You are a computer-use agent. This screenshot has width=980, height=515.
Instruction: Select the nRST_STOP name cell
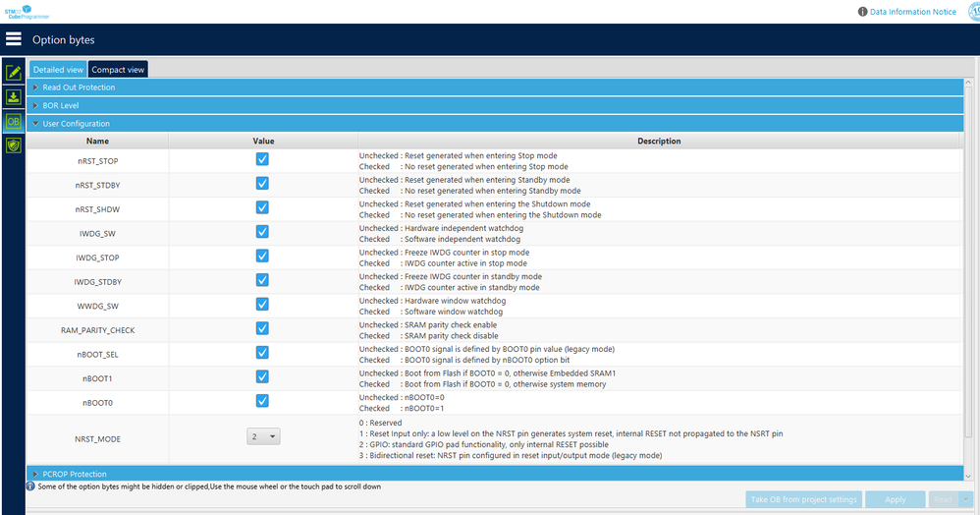coord(97,161)
